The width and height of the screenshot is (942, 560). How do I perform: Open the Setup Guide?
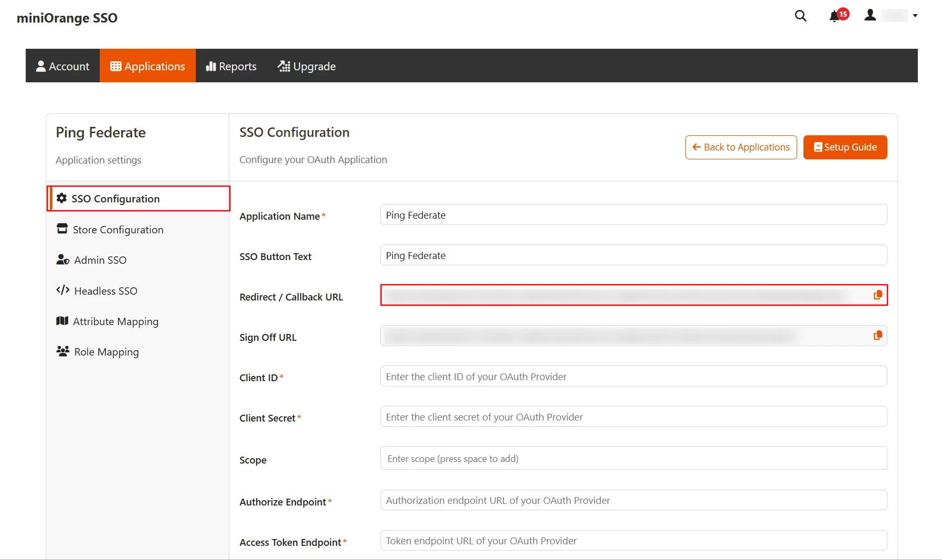[x=845, y=147]
